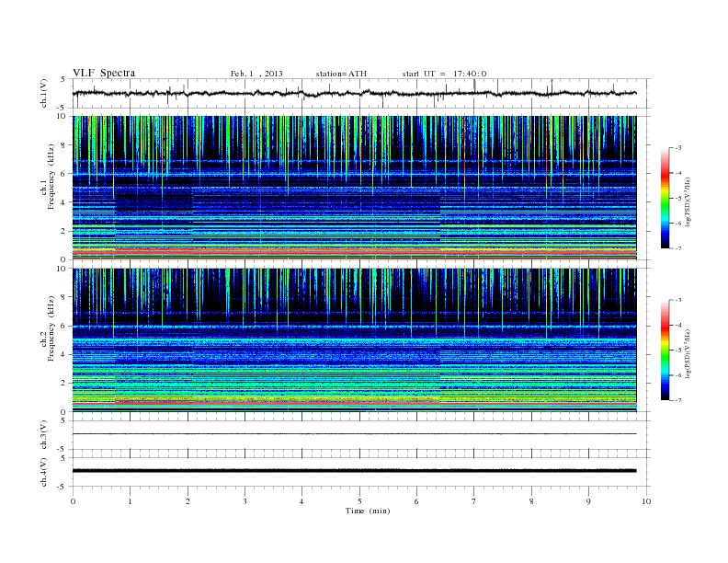Click the thick ch.4 voltage trace
728x563 pixels.
point(355,471)
